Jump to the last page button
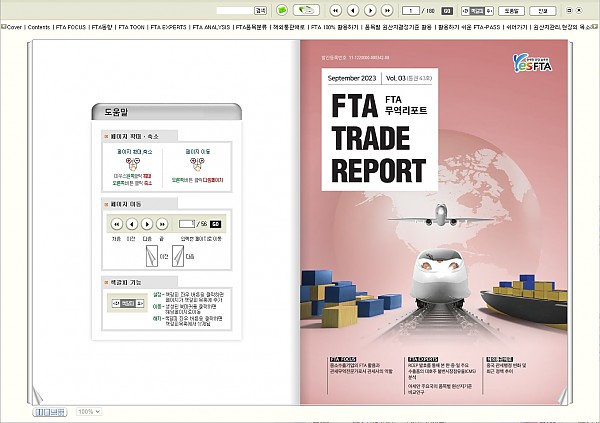 (387, 11)
